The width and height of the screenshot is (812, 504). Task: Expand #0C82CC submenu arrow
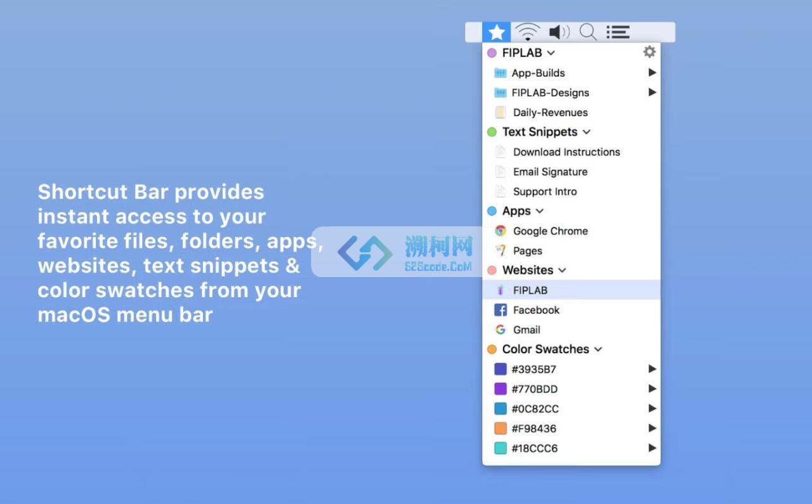pyautogui.click(x=652, y=408)
